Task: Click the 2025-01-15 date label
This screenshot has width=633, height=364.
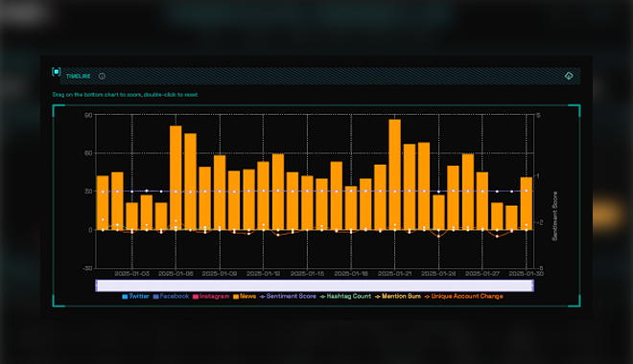Action: pyautogui.click(x=307, y=274)
